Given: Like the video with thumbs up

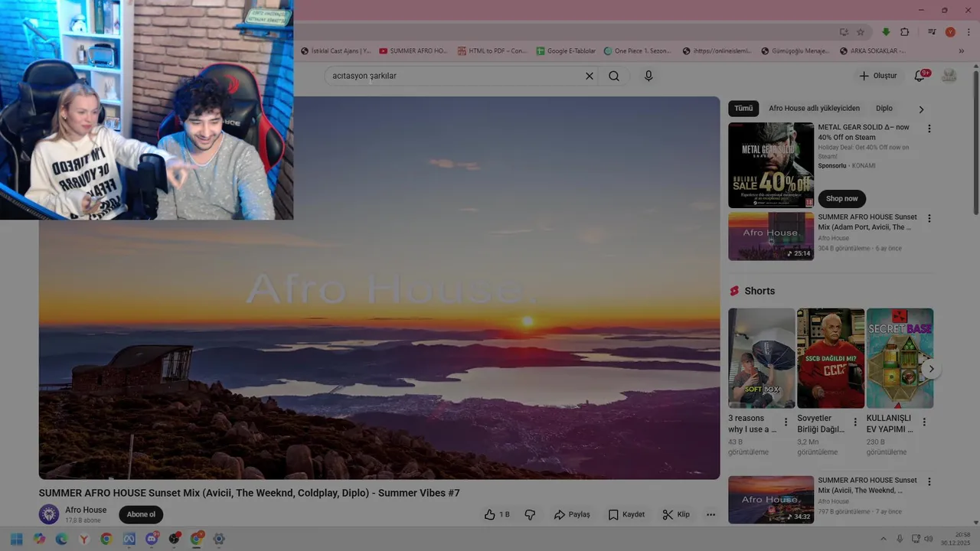Looking at the screenshot, I should [x=497, y=514].
